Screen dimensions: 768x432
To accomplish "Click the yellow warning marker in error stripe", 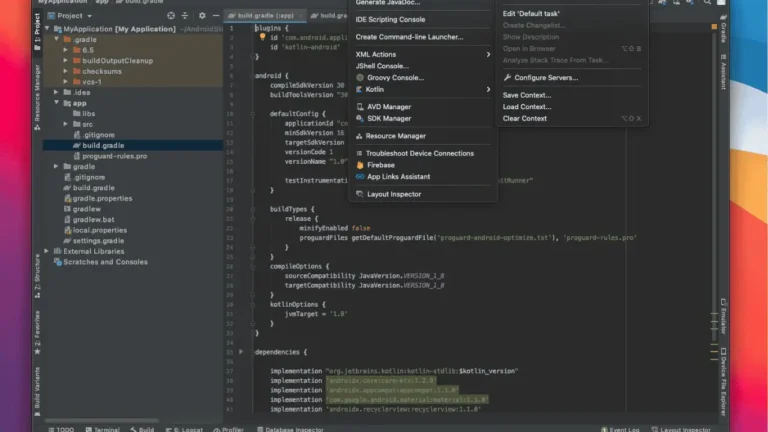I will point(714,26).
